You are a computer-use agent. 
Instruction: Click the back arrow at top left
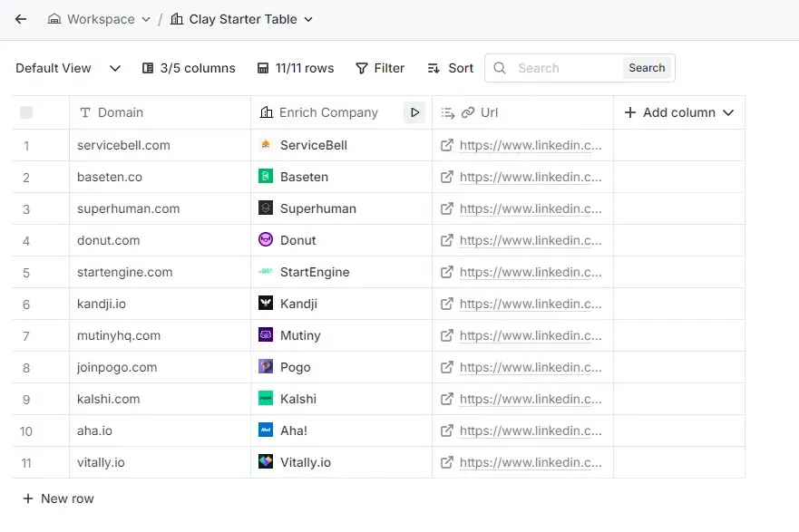click(x=20, y=18)
